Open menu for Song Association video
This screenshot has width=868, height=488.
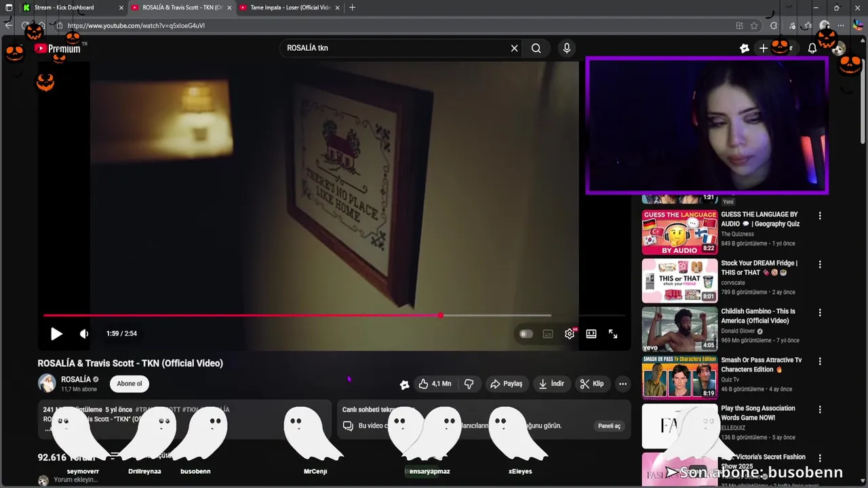pyautogui.click(x=820, y=409)
